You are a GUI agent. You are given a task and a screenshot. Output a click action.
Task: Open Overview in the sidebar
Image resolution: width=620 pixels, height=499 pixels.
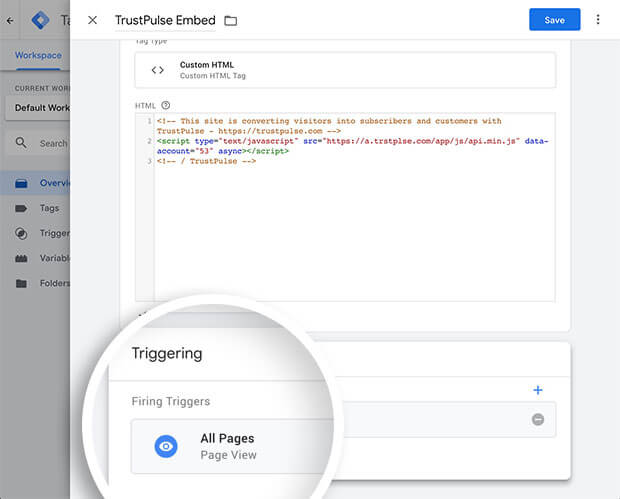point(35,183)
